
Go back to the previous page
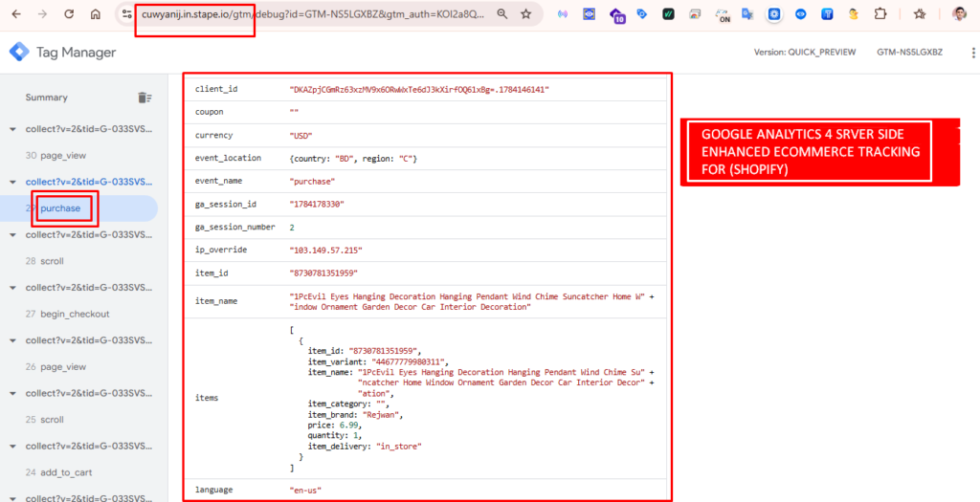coord(16,13)
